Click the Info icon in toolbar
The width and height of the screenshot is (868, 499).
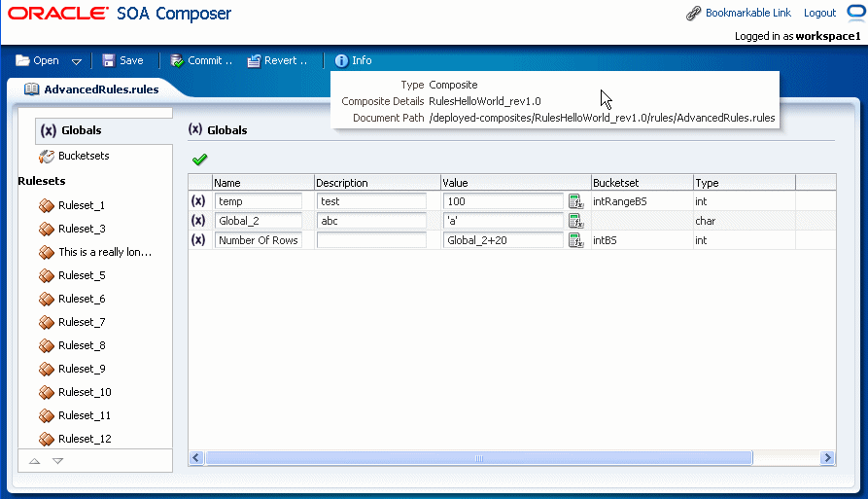pyautogui.click(x=341, y=61)
